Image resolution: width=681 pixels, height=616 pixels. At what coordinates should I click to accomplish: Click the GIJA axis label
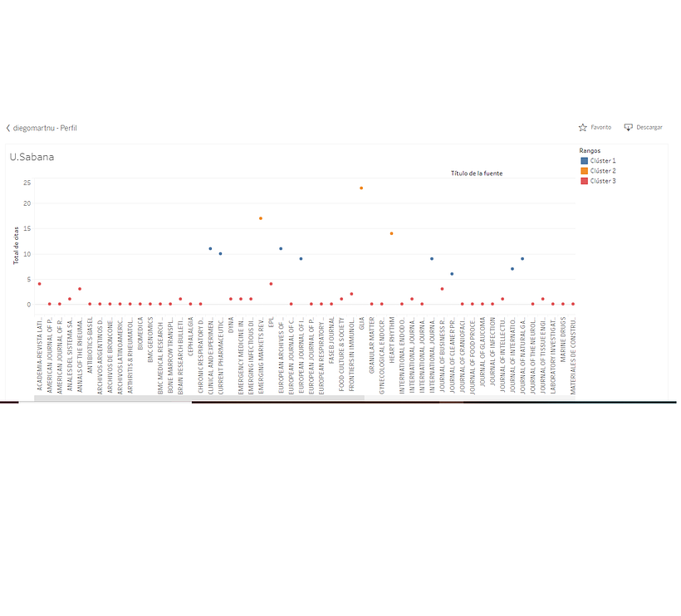click(361, 323)
